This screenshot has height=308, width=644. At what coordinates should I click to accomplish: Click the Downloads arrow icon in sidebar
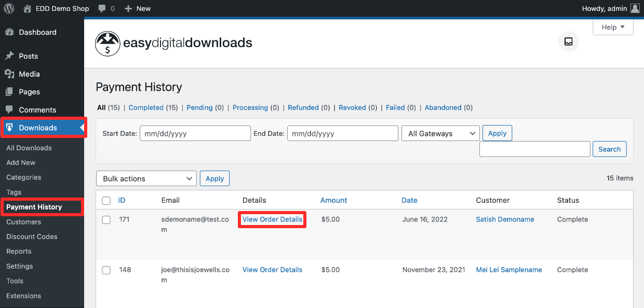[x=9, y=128]
